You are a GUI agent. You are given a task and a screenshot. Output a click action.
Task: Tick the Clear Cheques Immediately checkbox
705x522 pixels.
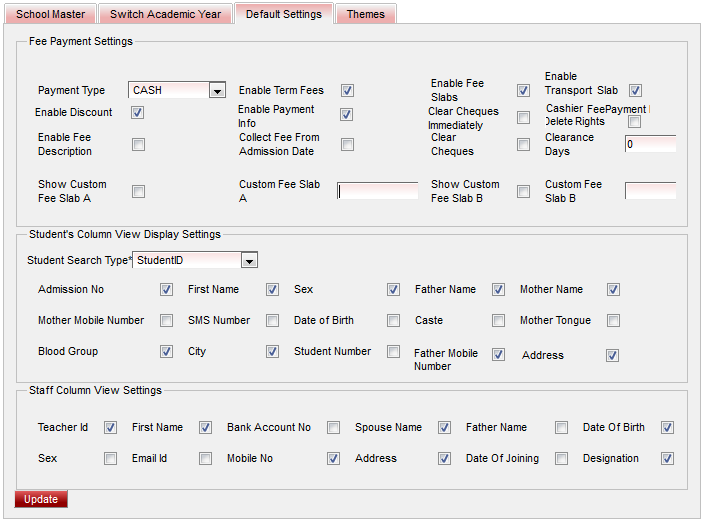point(523,118)
